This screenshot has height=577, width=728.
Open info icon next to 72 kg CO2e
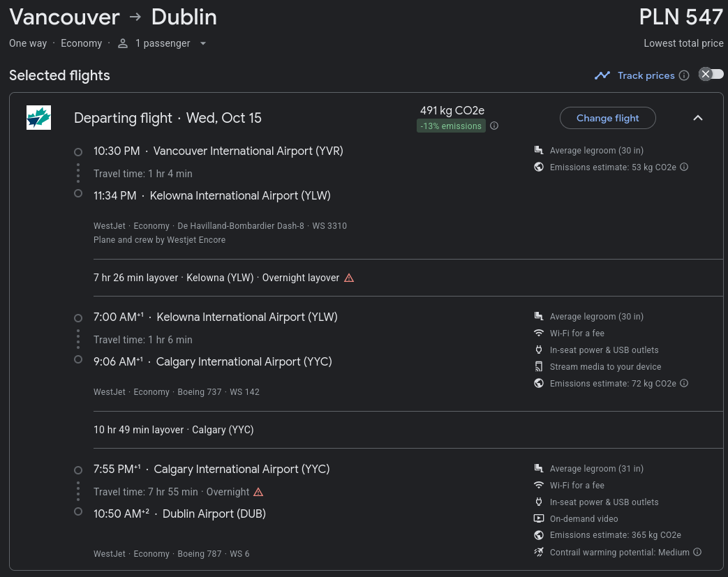684,383
